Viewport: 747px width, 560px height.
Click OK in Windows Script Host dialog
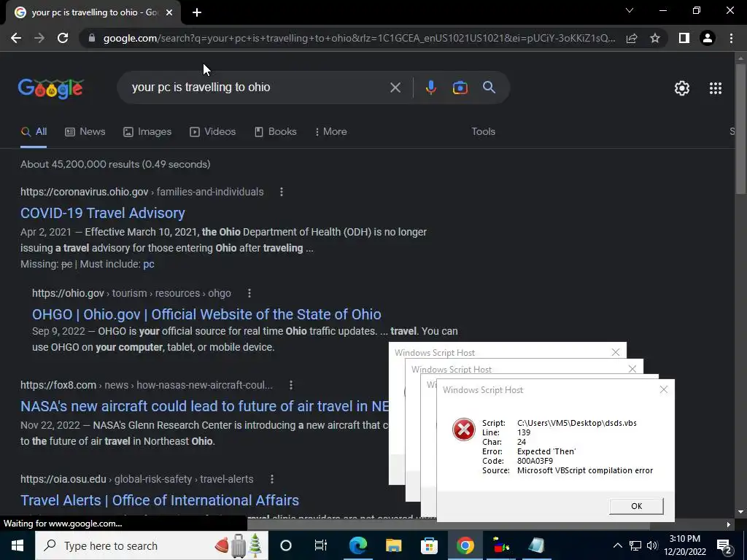pyautogui.click(x=636, y=506)
